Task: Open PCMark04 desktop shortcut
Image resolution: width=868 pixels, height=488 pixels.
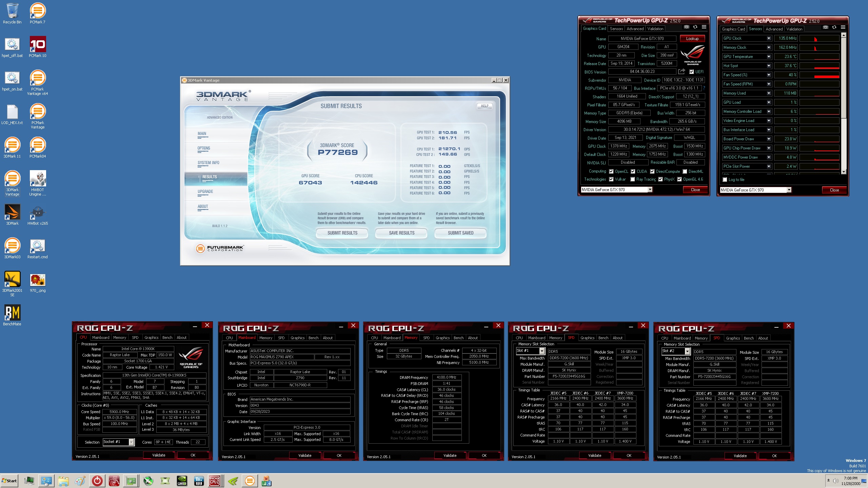Action: (38, 147)
